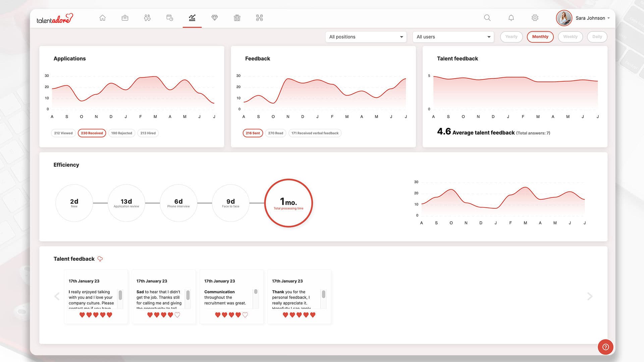Switch to the Yearly view
Image resolution: width=644 pixels, height=362 pixels.
[x=512, y=37]
